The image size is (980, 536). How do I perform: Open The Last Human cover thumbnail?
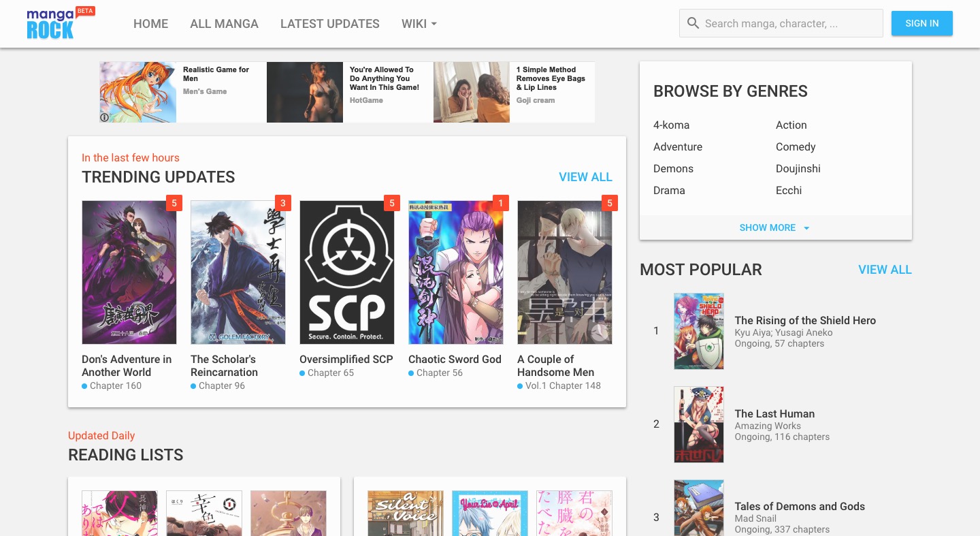click(x=699, y=425)
